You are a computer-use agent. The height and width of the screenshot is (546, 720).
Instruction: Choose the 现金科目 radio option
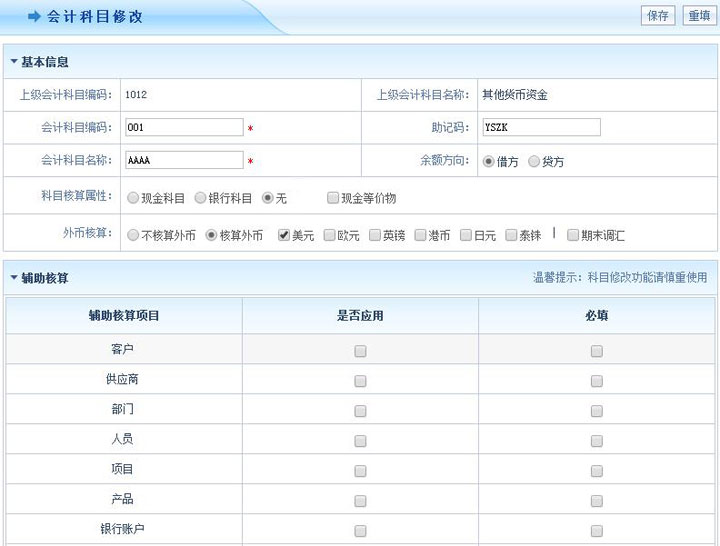[x=133, y=198]
